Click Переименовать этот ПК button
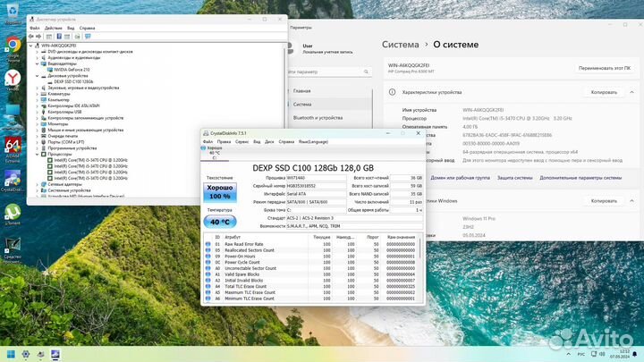 pos(605,68)
